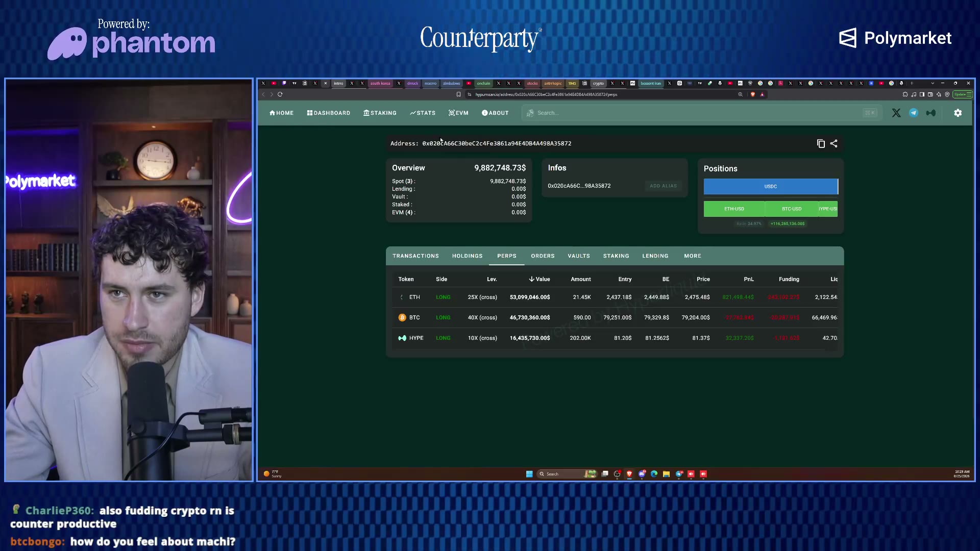Select the green ETH-USD position segment
Image resolution: width=980 pixels, height=551 pixels.
734,209
